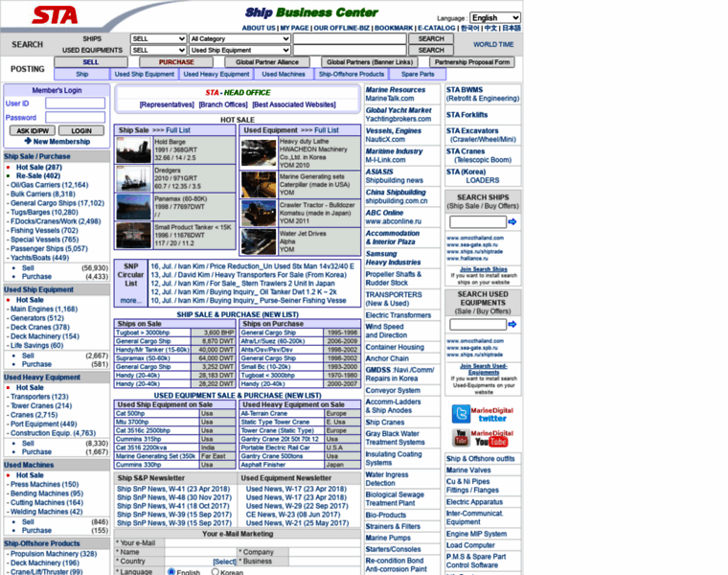Open Join Search Ships link
The height and width of the screenshot is (575, 728).
(484, 269)
